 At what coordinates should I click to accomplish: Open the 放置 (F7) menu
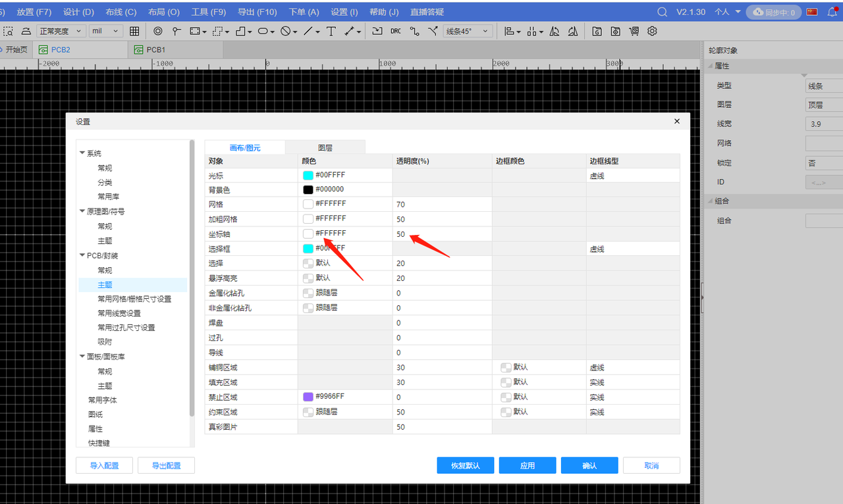[34, 12]
